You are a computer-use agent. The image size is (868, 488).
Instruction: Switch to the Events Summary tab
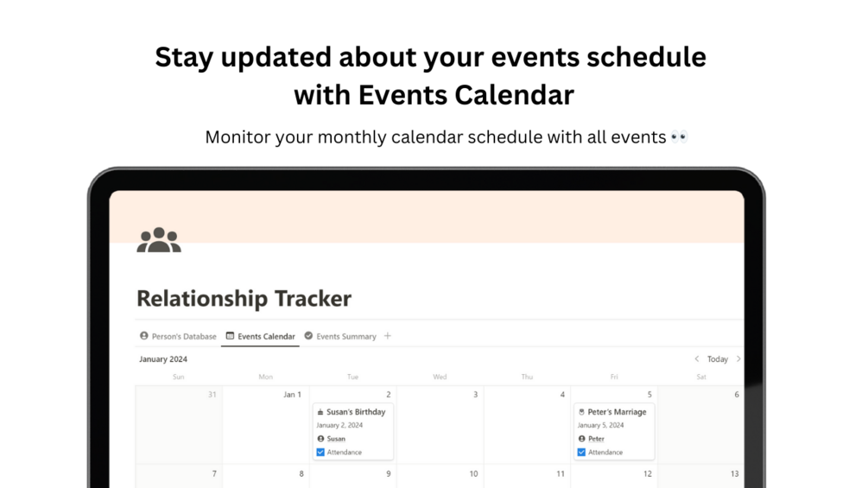[x=345, y=337]
